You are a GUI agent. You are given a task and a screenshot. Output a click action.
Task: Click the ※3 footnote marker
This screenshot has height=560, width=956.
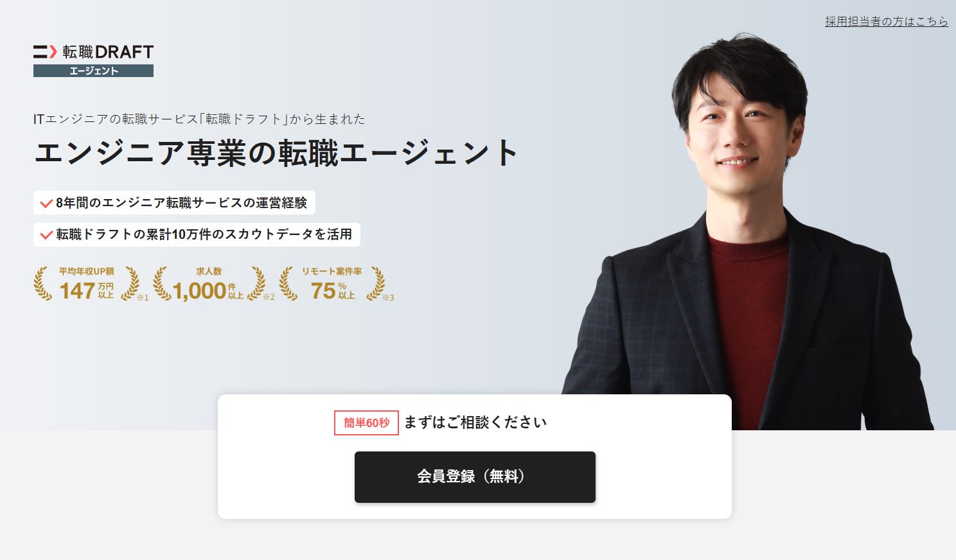pos(388,298)
